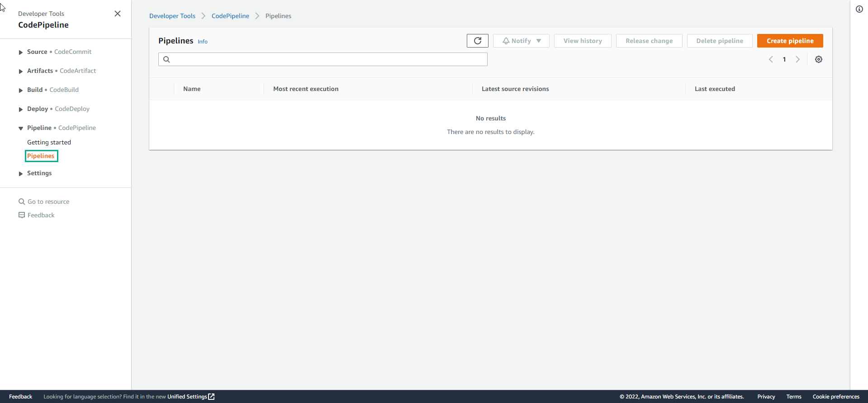
Task: Open table preferences gear icon
Action: tap(818, 59)
